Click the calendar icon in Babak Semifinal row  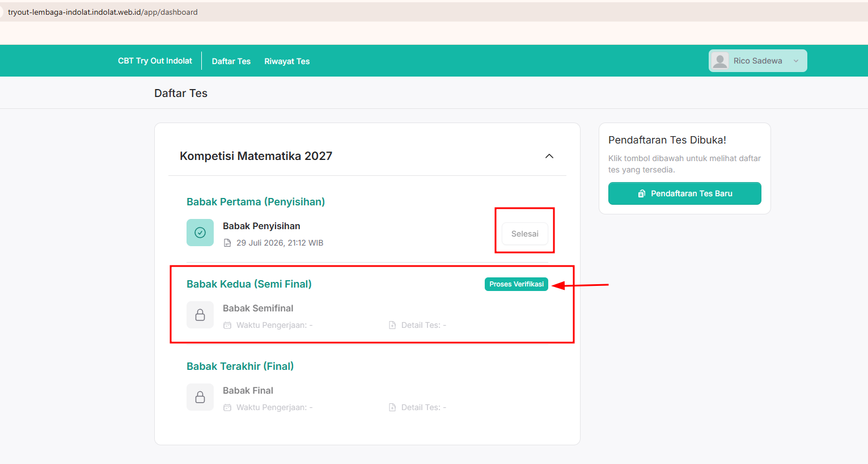(227, 325)
